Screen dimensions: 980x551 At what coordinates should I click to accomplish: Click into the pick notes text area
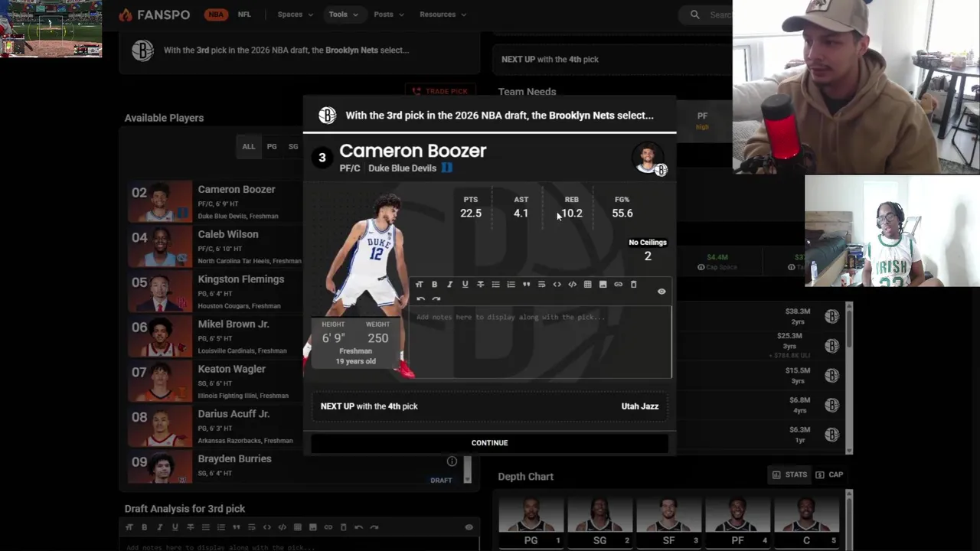[x=541, y=341]
